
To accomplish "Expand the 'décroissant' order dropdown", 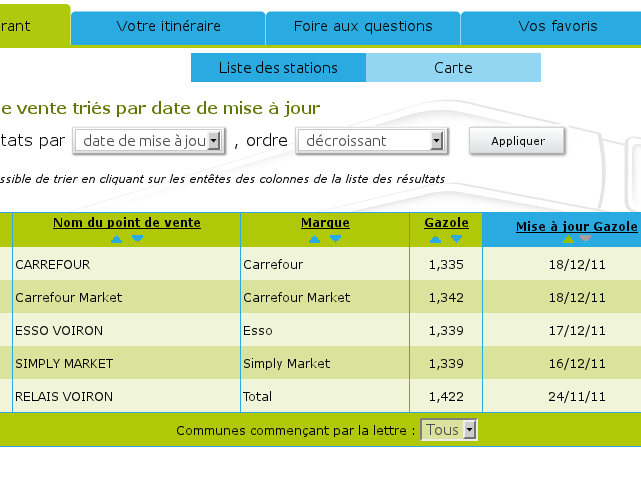I will tap(371, 141).
